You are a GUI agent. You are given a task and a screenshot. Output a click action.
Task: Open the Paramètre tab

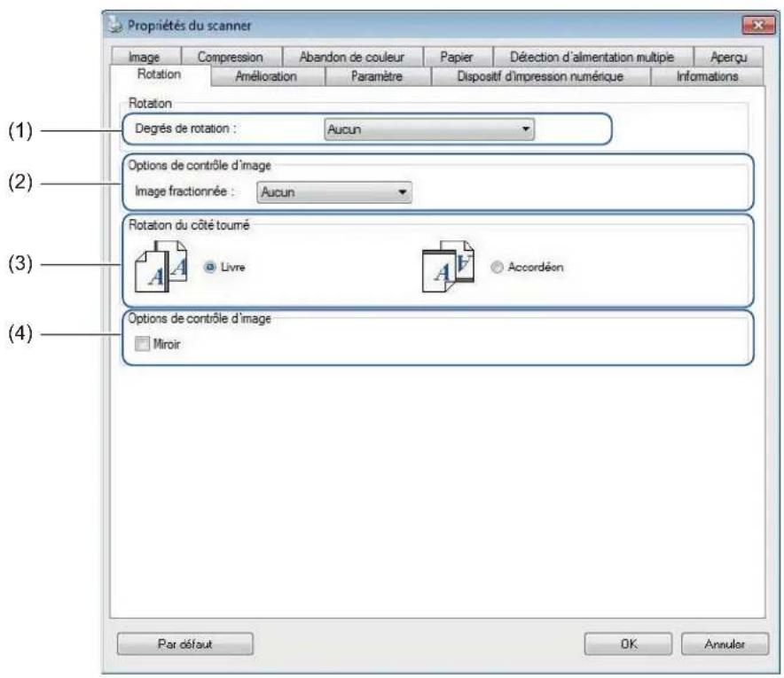coord(377,76)
